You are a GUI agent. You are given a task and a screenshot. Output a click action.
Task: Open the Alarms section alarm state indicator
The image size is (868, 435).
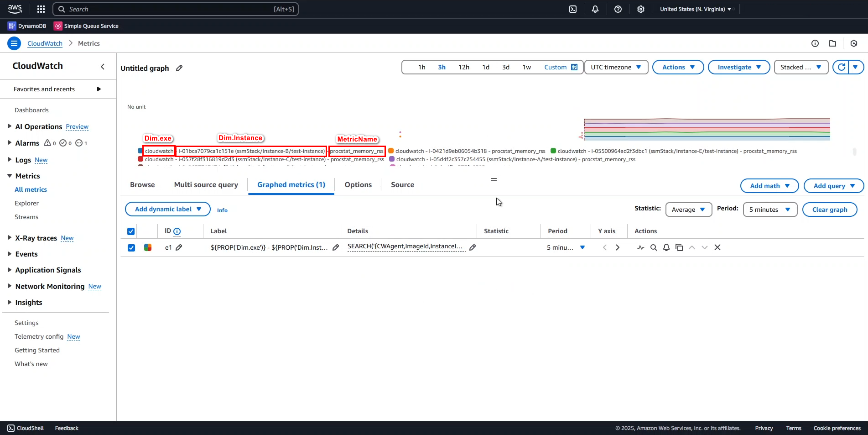coord(48,143)
